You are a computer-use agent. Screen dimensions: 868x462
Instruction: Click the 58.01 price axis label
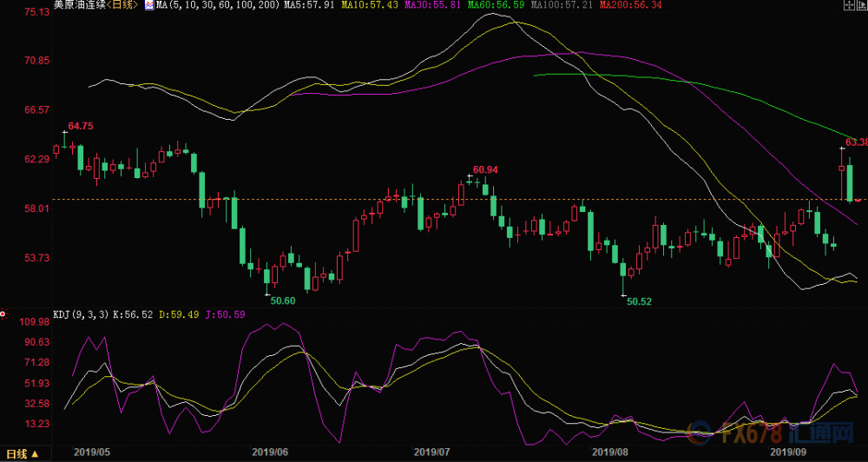click(x=36, y=208)
